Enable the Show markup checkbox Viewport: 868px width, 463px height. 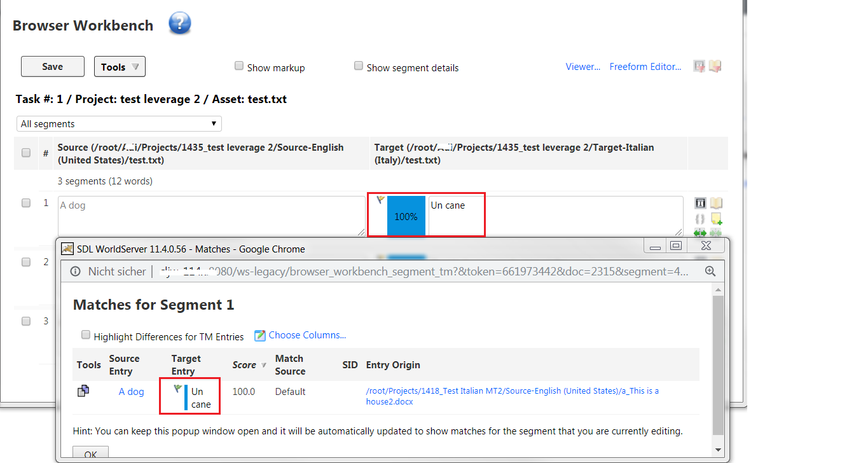tap(239, 66)
